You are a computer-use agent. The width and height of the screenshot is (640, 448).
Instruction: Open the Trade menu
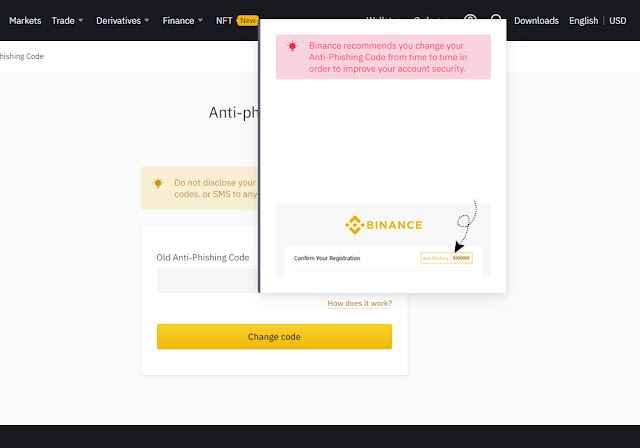coord(63,21)
